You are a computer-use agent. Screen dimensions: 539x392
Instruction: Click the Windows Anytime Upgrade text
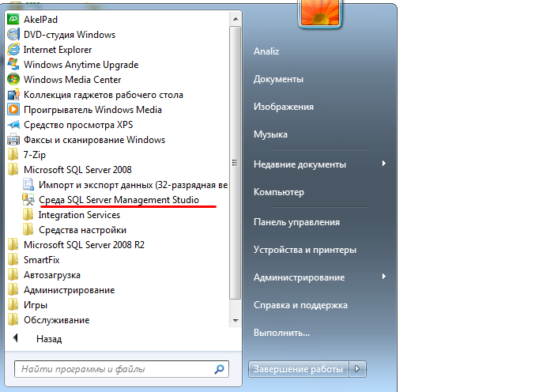(81, 65)
